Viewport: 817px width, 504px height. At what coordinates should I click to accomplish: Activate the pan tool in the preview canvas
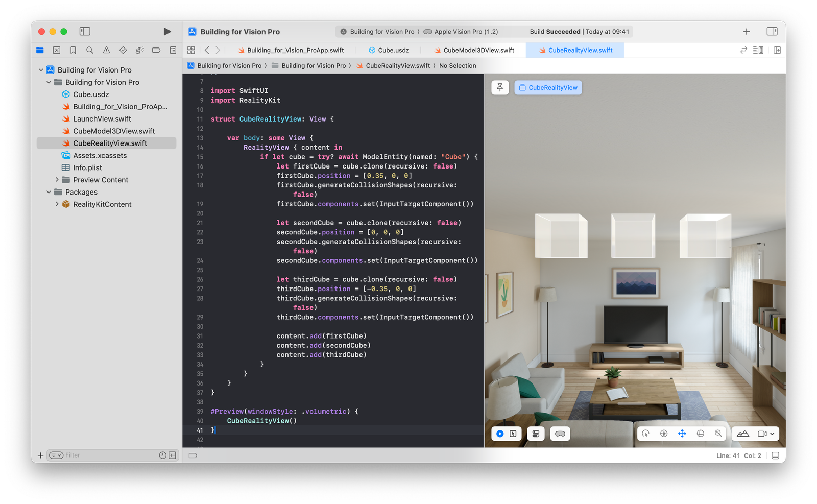click(682, 433)
